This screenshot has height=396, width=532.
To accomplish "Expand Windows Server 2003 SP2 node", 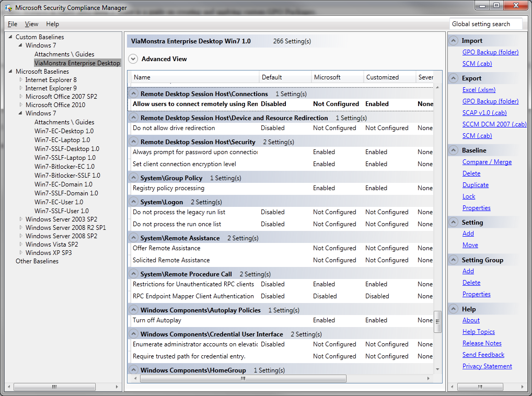I will click(21, 219).
